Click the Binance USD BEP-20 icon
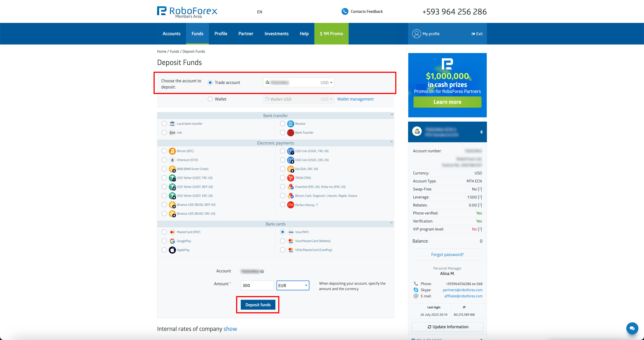Image resolution: width=644 pixels, height=340 pixels. click(x=172, y=205)
